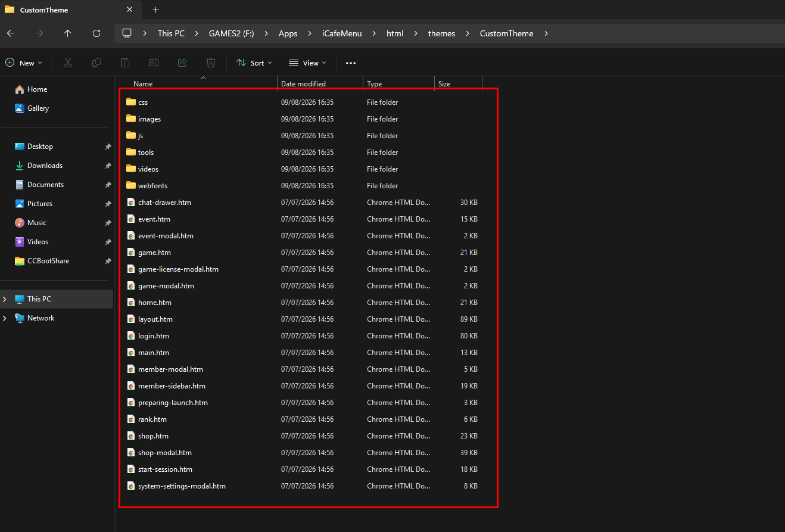Expand chevron after themes breadcrumb
The width and height of the screenshot is (785, 532).
click(x=468, y=33)
